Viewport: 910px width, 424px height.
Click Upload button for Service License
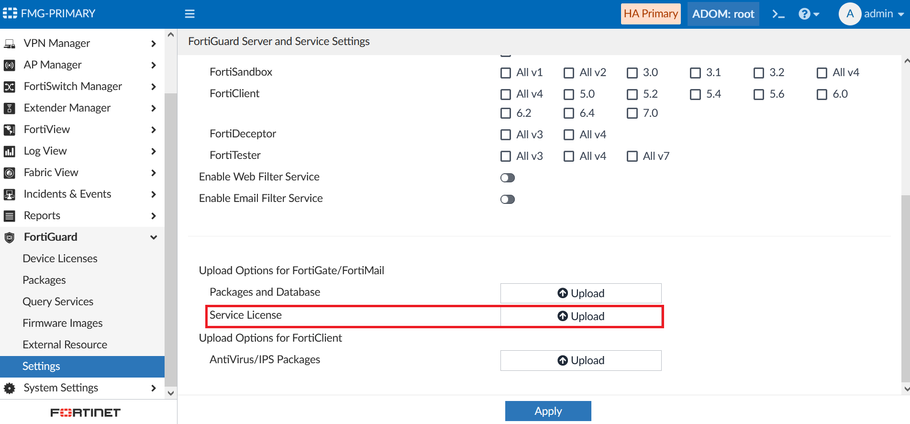click(581, 316)
